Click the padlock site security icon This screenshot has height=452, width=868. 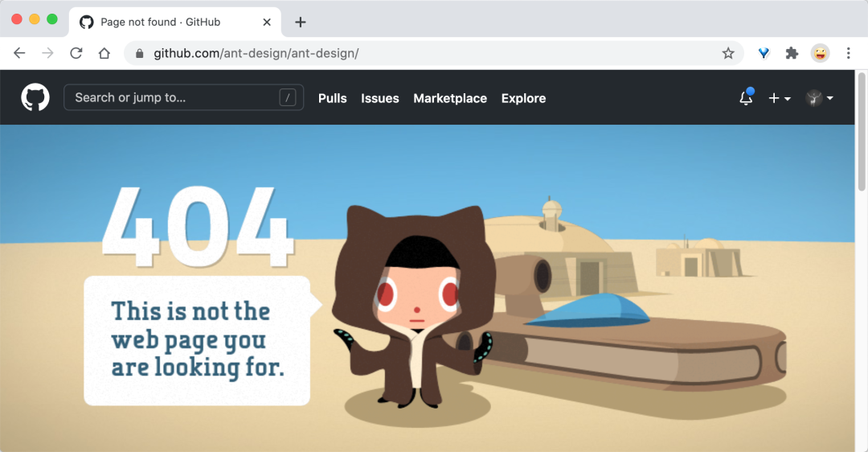click(140, 53)
